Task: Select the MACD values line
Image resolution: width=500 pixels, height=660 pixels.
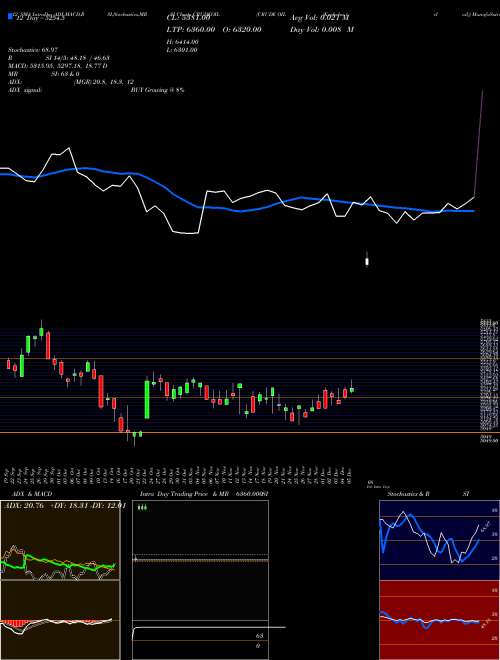Action: pyautogui.click(x=58, y=66)
